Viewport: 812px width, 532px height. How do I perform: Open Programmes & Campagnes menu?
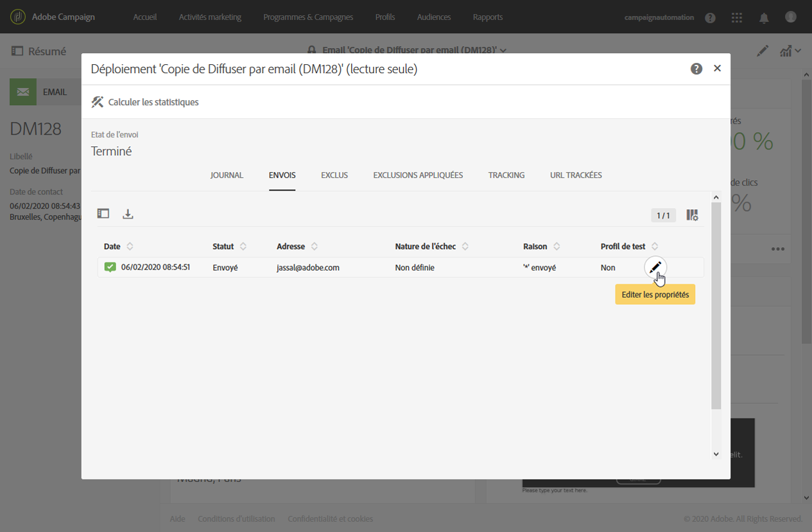click(308, 17)
